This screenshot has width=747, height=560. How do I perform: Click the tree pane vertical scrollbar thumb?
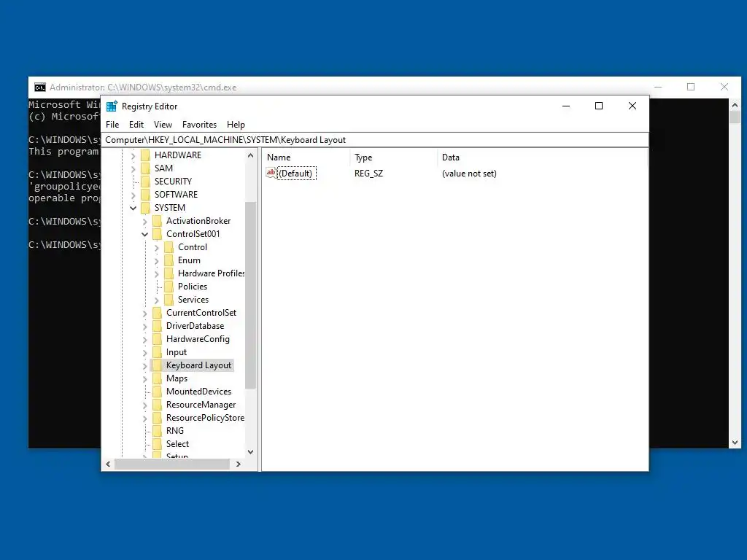coord(251,295)
